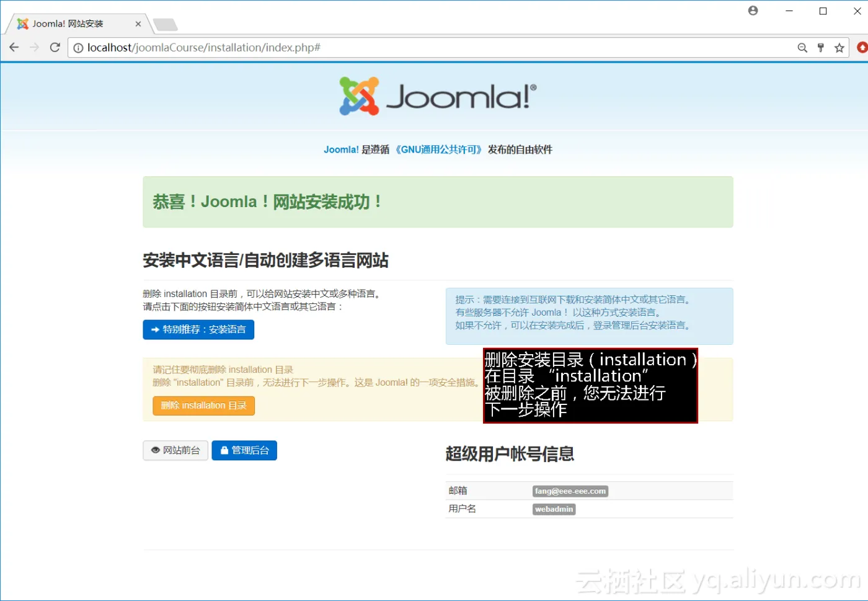
Task: Minimize the browser window
Action: (x=789, y=11)
